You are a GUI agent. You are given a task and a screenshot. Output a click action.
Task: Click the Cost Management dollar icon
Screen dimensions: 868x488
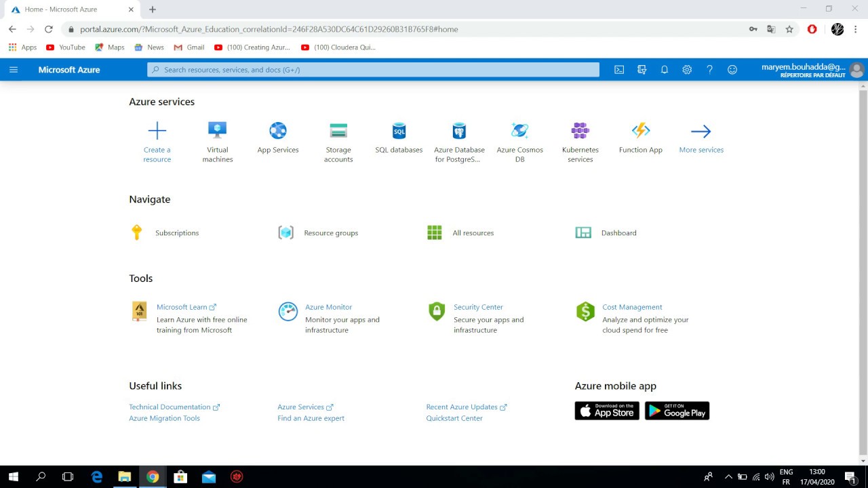pyautogui.click(x=585, y=312)
